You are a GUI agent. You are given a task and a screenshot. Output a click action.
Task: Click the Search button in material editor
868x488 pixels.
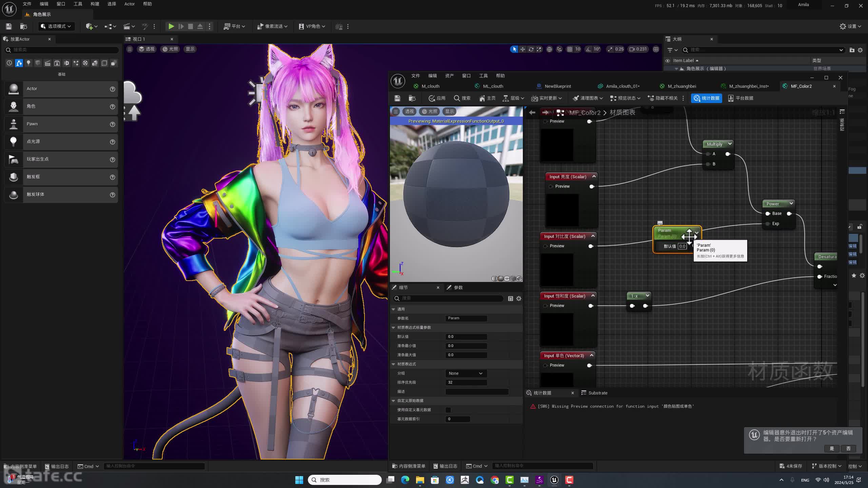(x=462, y=98)
